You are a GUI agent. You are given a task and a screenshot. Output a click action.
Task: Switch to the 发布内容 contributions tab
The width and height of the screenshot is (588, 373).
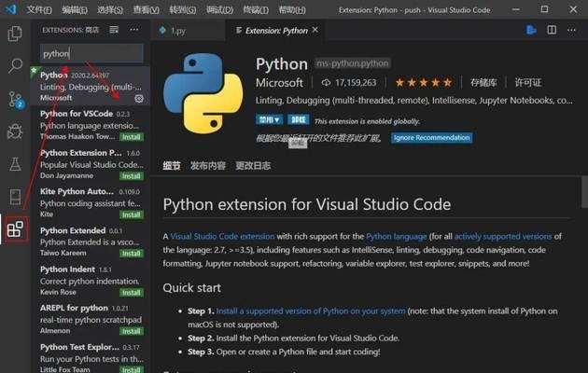(208, 166)
